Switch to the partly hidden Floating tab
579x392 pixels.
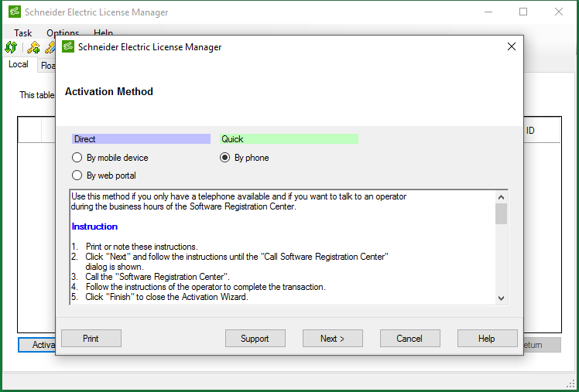tap(47, 66)
